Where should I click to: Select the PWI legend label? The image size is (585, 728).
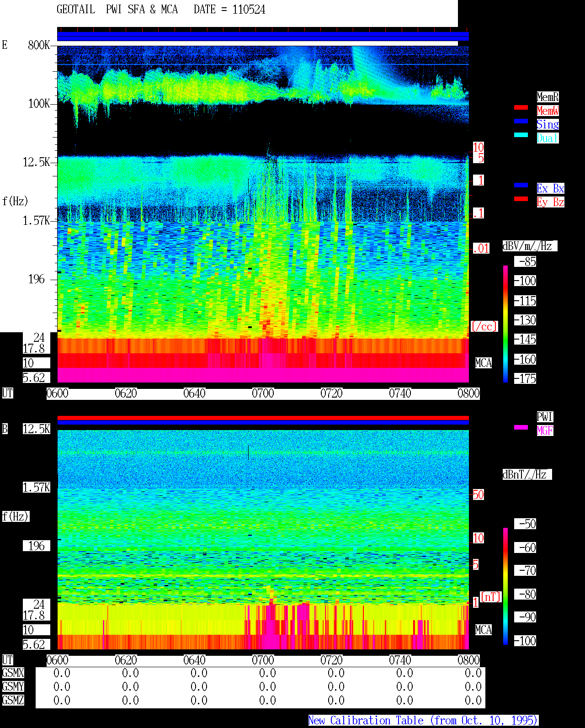click(x=545, y=417)
